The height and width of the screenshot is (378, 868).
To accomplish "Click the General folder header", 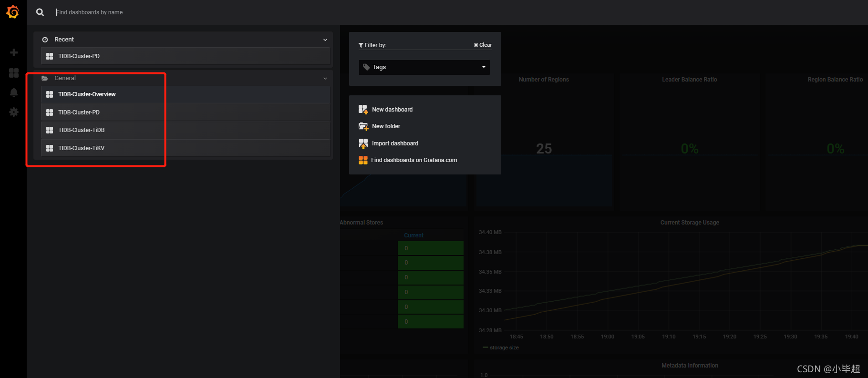I will (x=183, y=78).
